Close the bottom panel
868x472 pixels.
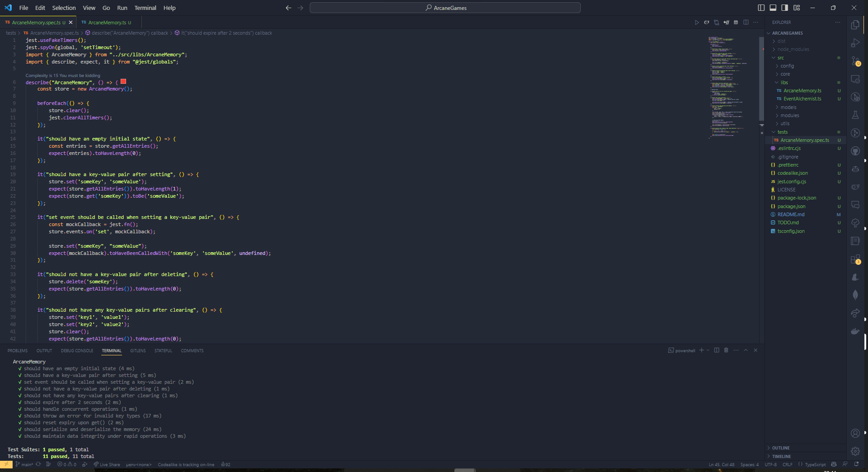(x=756, y=350)
